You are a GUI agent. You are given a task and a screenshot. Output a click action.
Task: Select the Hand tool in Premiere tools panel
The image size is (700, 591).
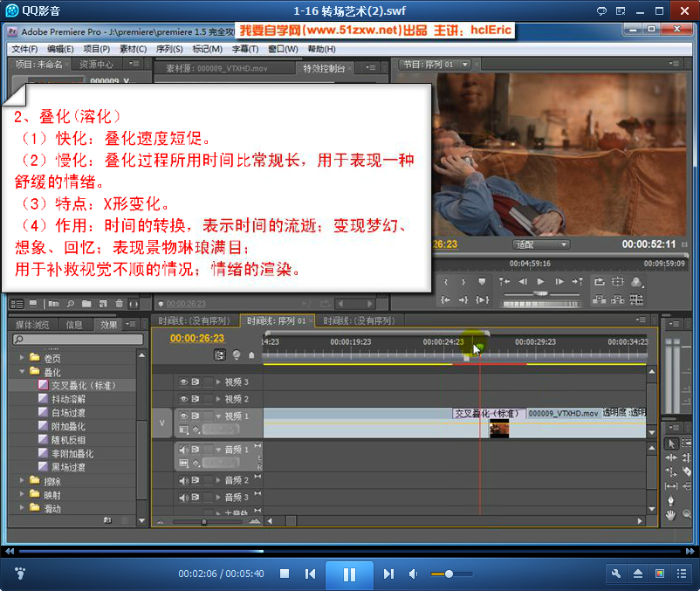coord(672,515)
